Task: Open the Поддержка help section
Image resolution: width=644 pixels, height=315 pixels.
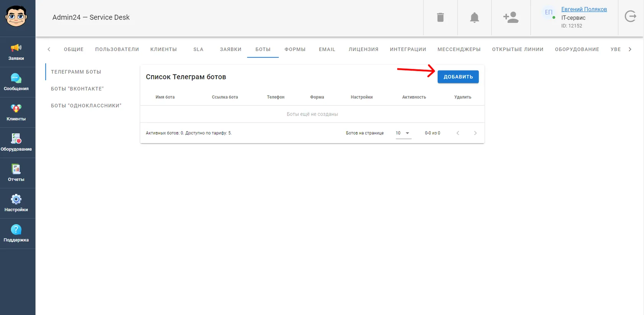Action: click(16, 234)
